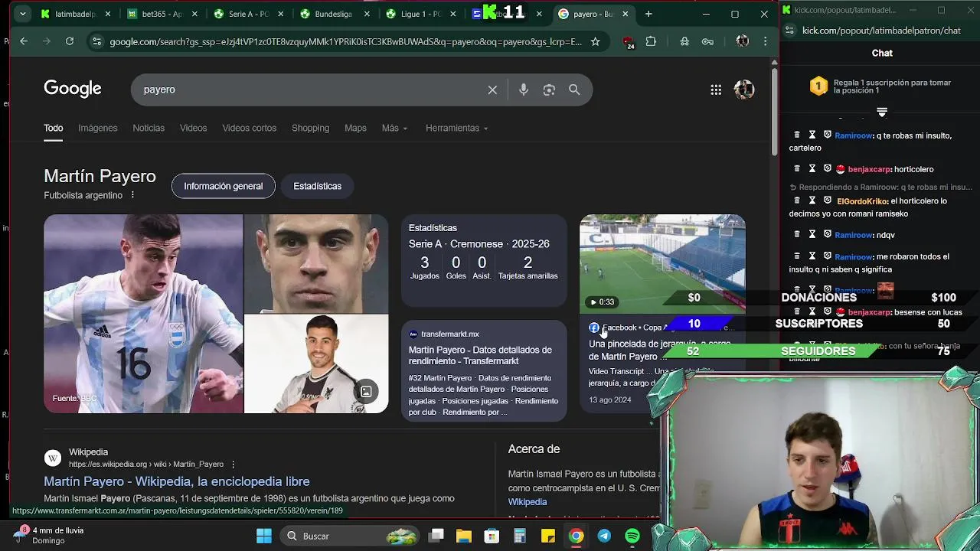Open the tab search dropdown arrow
Screen dimensions: 980x551
point(23,14)
